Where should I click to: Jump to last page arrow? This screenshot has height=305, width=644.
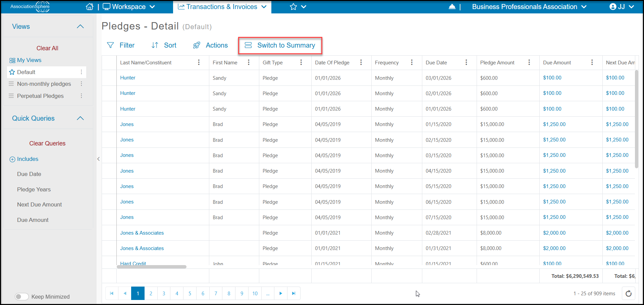pos(293,294)
